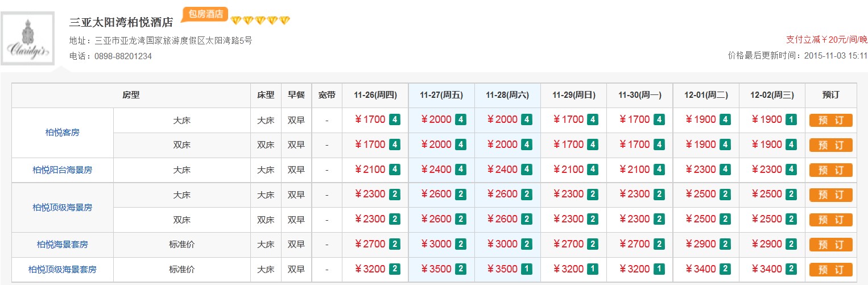Click green availability badge for 柏悦海景套房 on 11-30
This screenshot has height=285, width=868.
659,245
